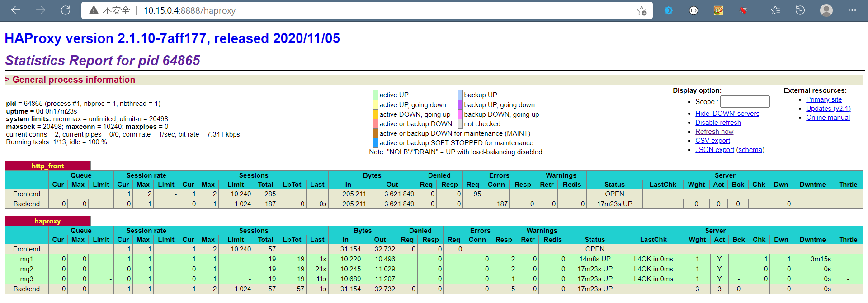The height and width of the screenshot is (303, 868).
Task: Open Online manual link
Action: pos(828,118)
